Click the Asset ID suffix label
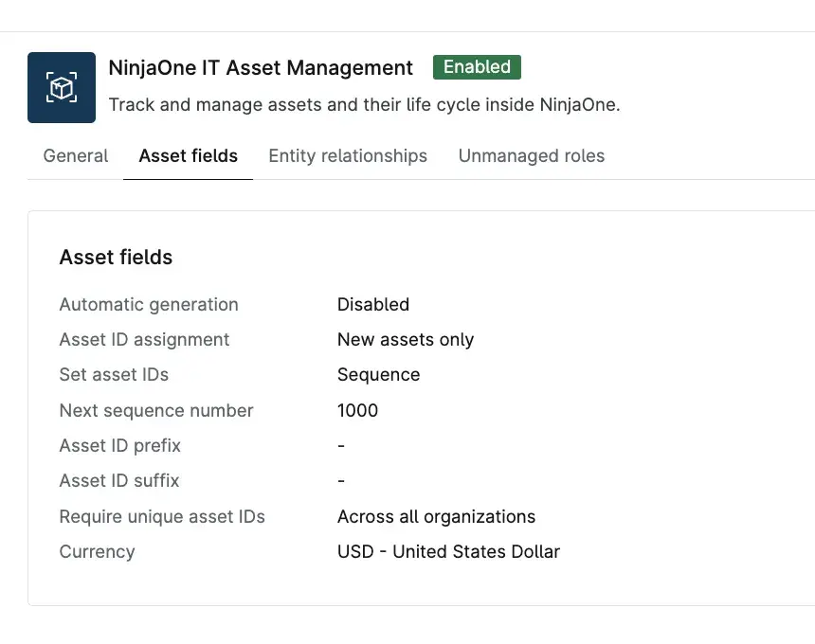815x644 pixels. 119,481
